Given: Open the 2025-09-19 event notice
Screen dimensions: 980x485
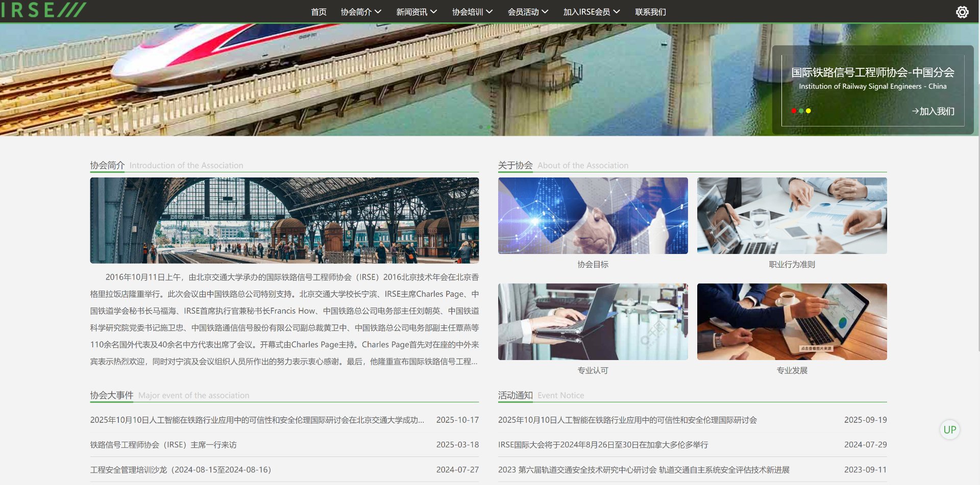Looking at the screenshot, I should 693,420.
